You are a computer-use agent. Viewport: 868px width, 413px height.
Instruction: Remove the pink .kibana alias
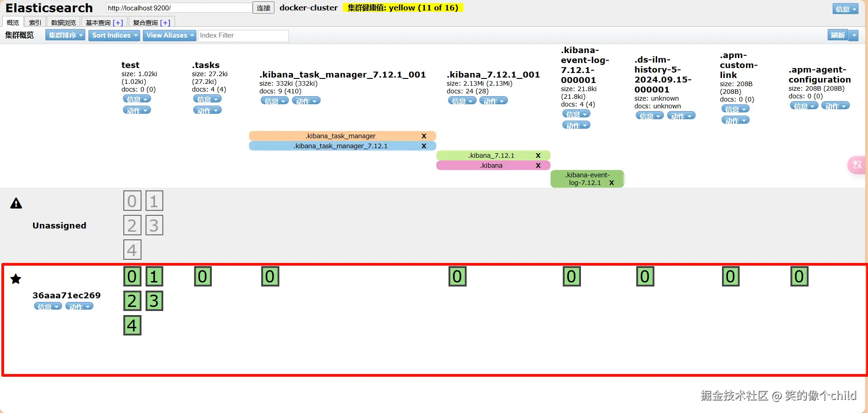[x=538, y=165]
